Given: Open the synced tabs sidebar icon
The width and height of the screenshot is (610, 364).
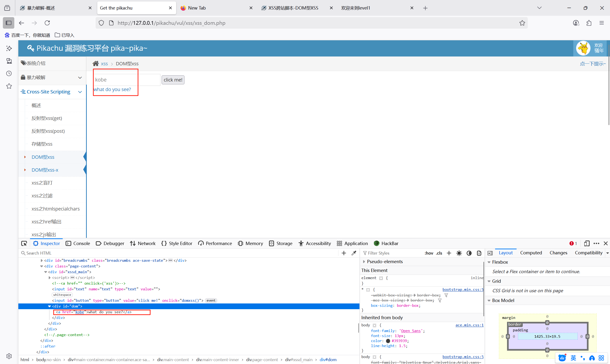Looking at the screenshot, I should [9, 61].
